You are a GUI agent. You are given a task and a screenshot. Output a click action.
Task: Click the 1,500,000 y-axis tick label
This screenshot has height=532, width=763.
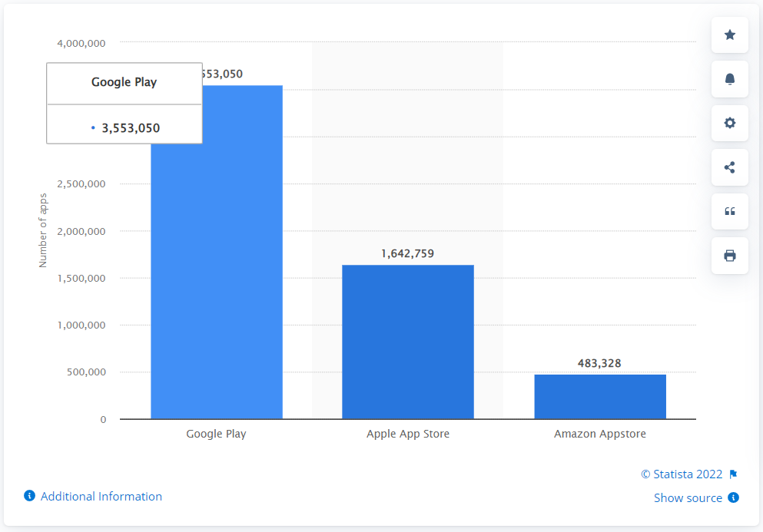tap(81, 278)
